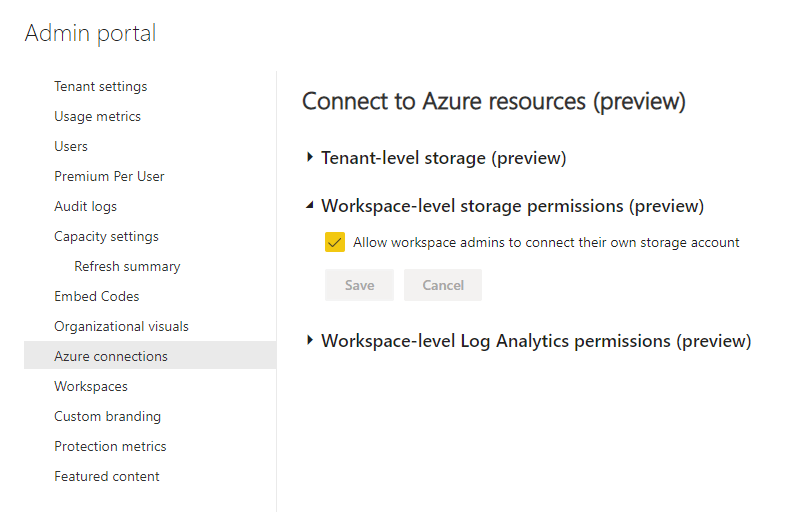Viewport: 798px width, 512px height.
Task: Select Refresh summary sub-item
Action: coord(127,267)
